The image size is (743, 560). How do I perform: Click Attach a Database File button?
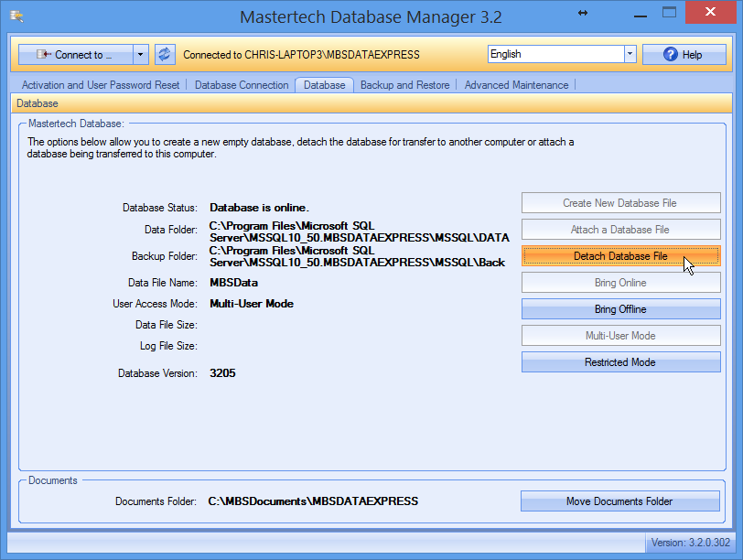(x=620, y=230)
